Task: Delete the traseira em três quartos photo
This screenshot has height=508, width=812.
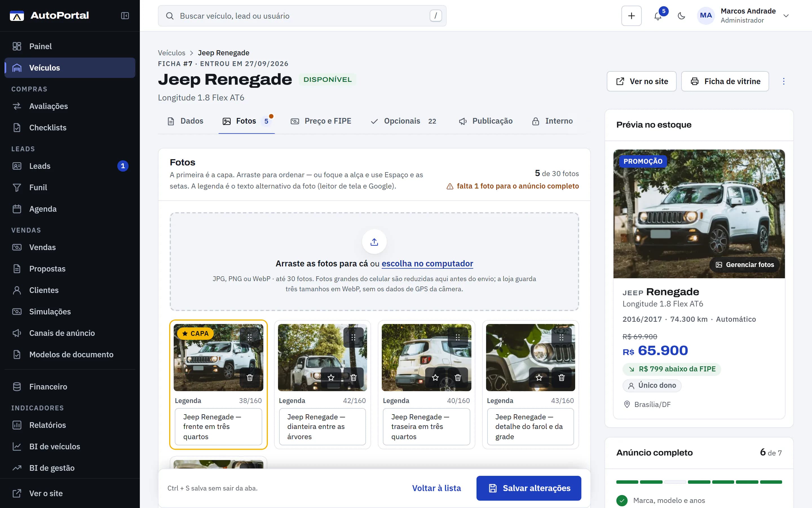Action: 458,377
